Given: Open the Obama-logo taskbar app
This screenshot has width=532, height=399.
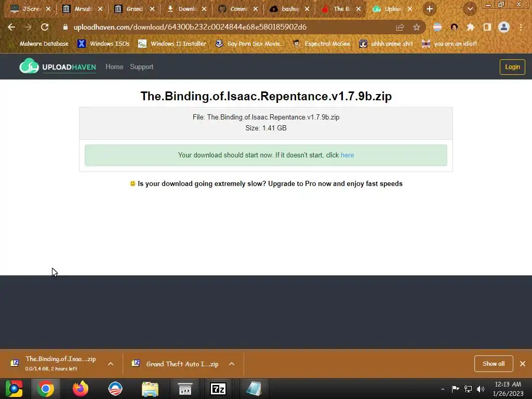Looking at the screenshot, I should [115, 389].
